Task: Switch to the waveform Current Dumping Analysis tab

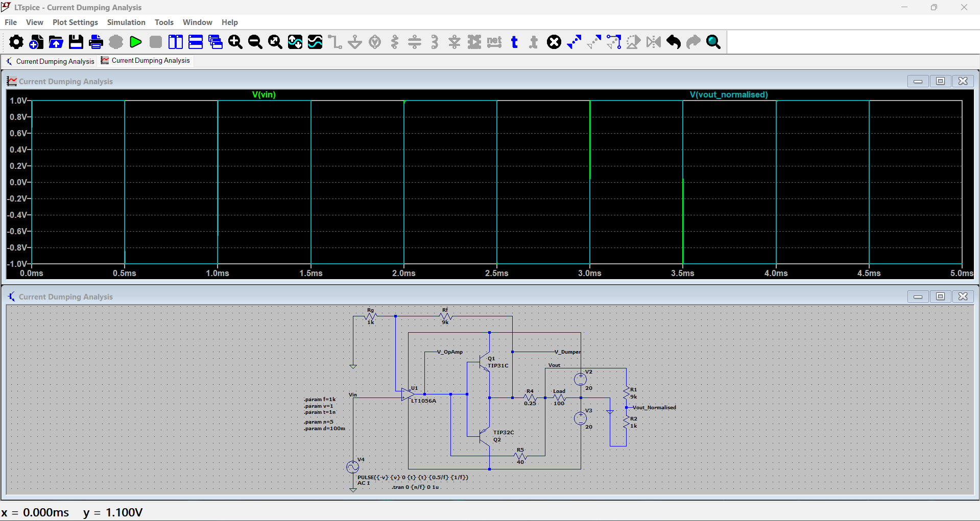Action: point(146,60)
